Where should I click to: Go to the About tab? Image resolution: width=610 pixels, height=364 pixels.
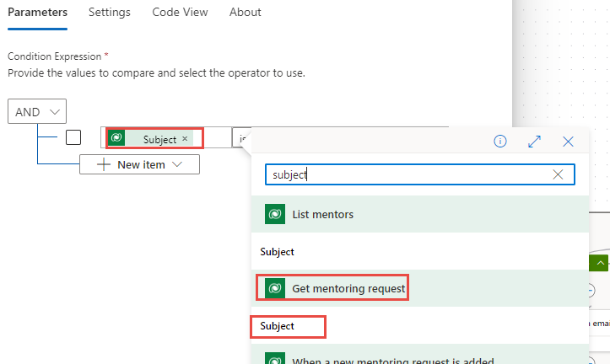point(246,13)
